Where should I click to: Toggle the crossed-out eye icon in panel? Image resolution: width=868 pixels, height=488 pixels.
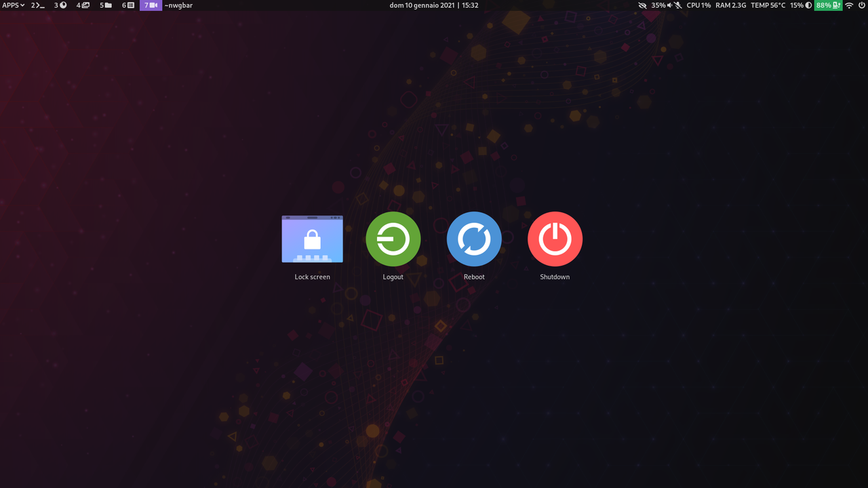(x=643, y=5)
